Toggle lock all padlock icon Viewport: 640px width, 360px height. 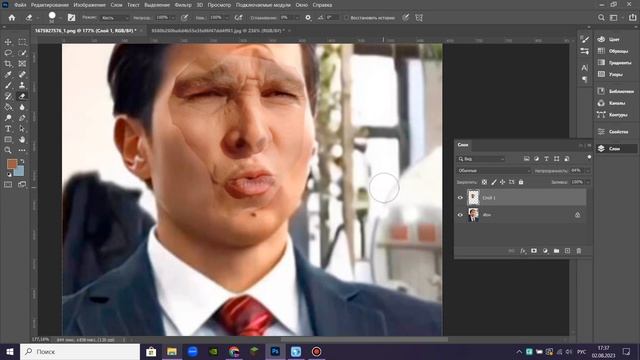[x=521, y=182]
